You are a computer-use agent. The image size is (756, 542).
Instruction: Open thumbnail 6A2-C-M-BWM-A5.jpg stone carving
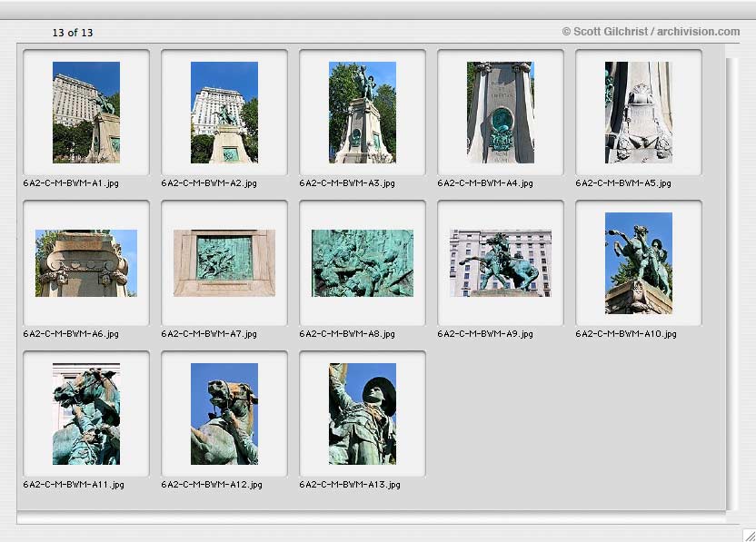click(x=639, y=113)
